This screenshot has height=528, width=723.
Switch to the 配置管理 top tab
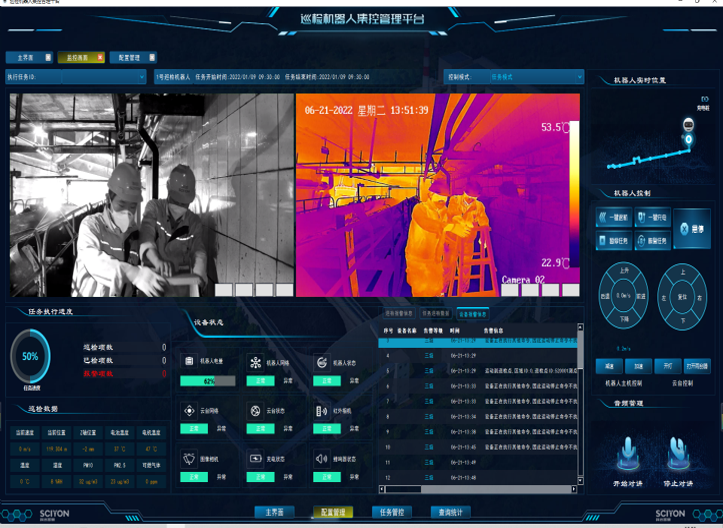coord(131,57)
